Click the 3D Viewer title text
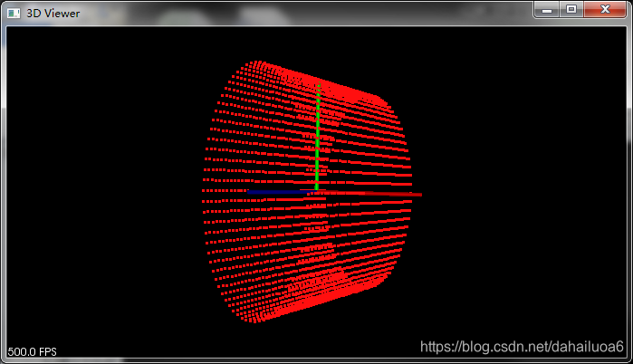 (x=53, y=14)
